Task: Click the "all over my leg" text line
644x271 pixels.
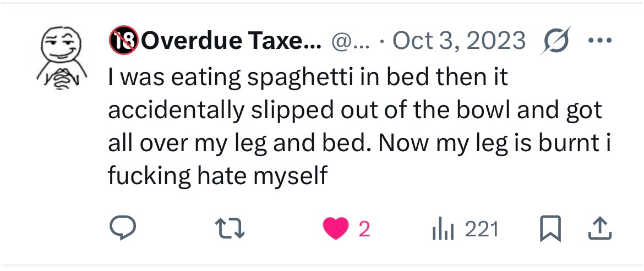Action: coord(361,143)
